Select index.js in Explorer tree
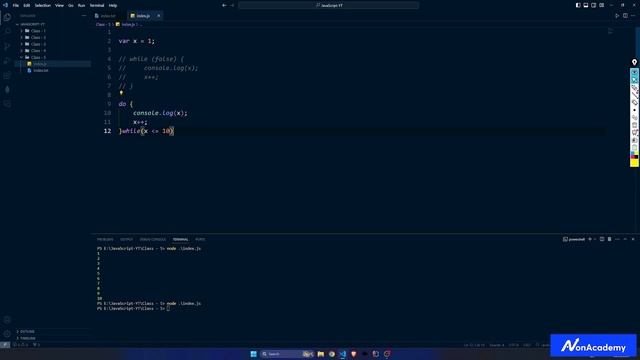This screenshot has height=360, width=640. (40, 64)
